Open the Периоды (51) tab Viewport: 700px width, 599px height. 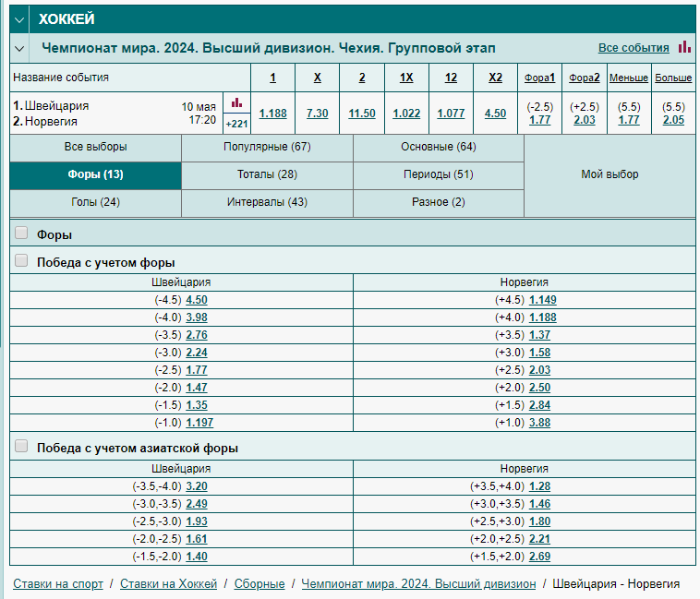pos(439,174)
